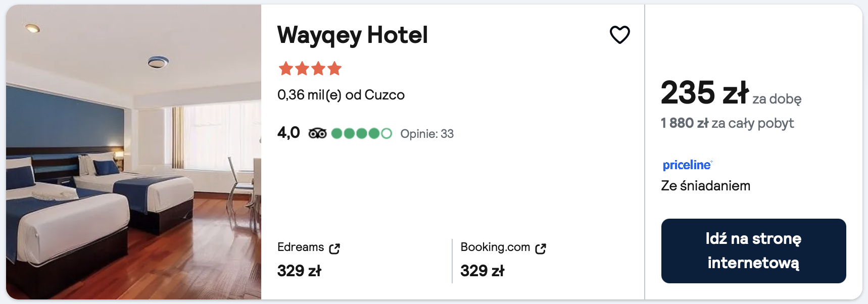Viewport: 868px width, 304px height.
Task: Click the Ze śniadaniem breakfast label
Action: click(705, 186)
